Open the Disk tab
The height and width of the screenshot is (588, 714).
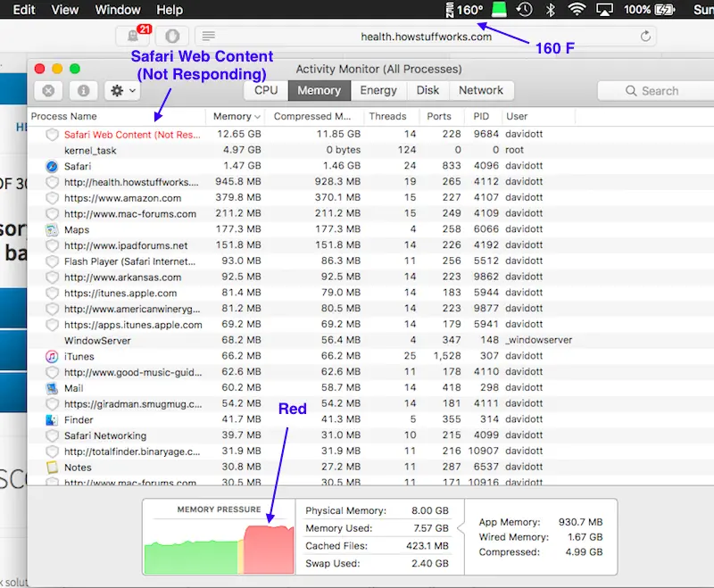tap(428, 90)
